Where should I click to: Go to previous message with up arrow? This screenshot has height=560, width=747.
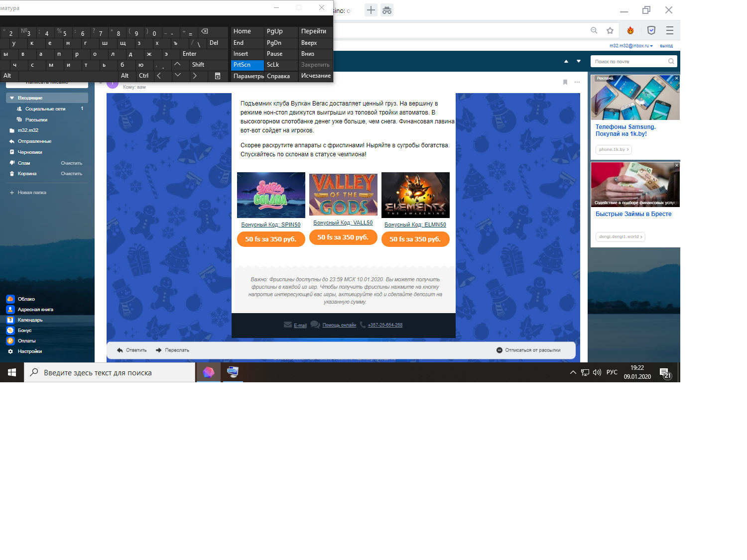point(566,61)
